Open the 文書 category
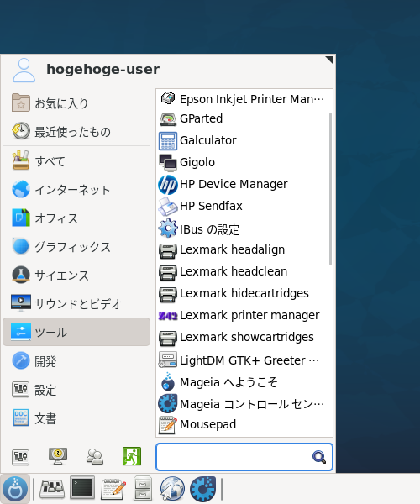 pyautogui.click(x=76, y=418)
